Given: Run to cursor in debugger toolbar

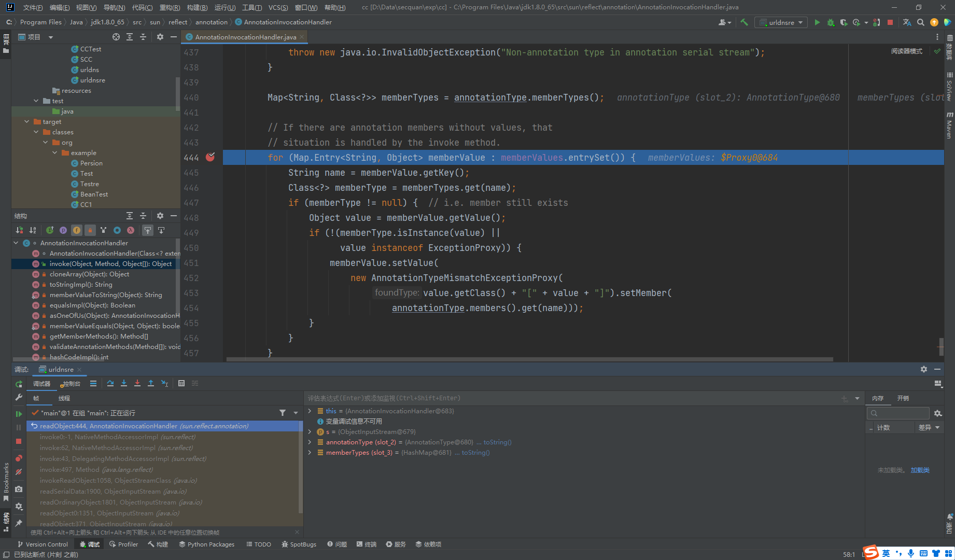Looking at the screenshot, I should 164,383.
